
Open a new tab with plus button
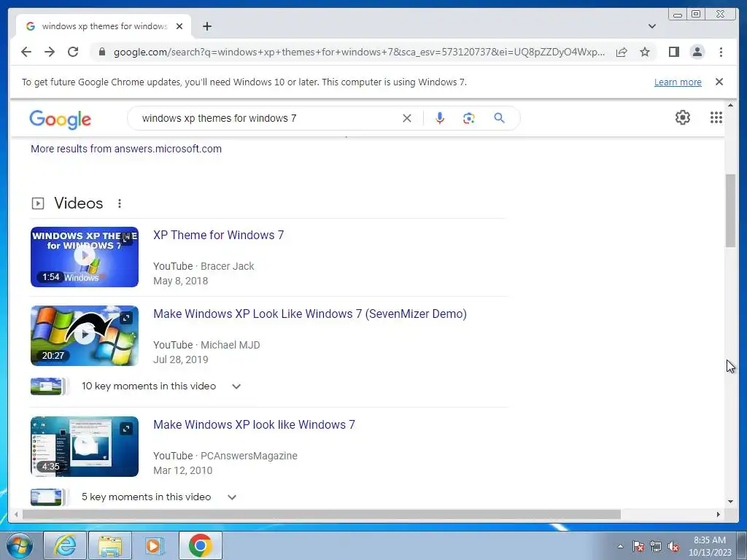(x=206, y=26)
